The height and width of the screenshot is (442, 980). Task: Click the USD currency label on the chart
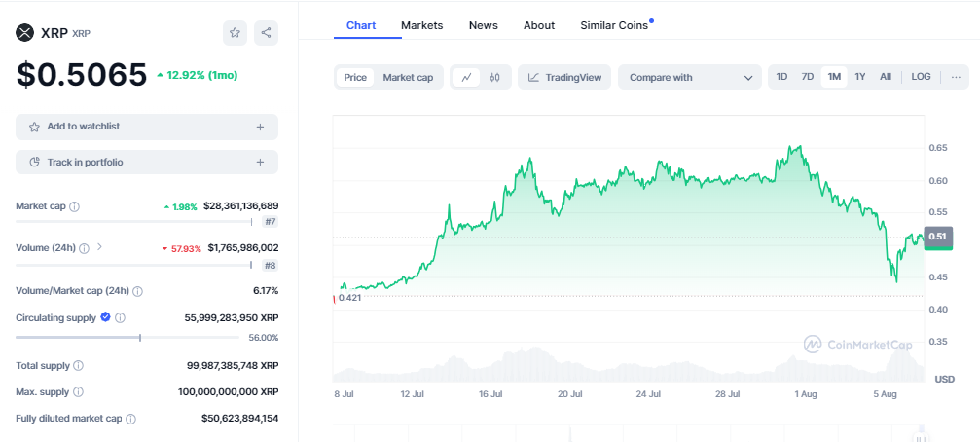944,379
